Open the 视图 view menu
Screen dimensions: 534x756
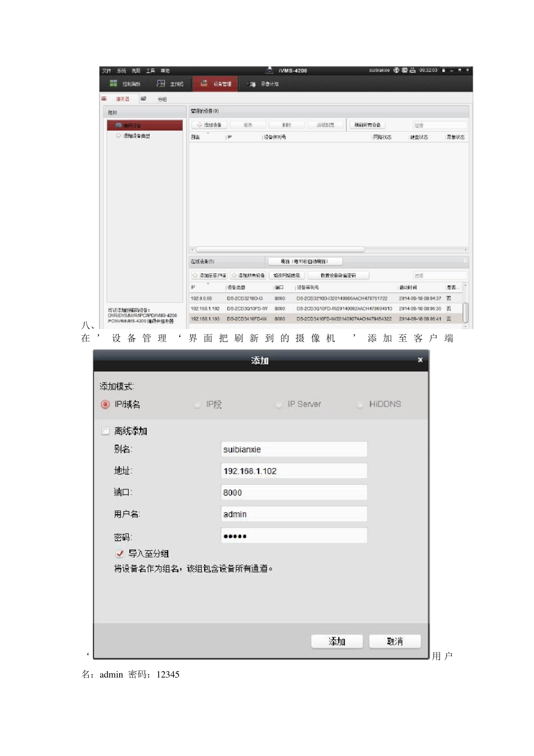click(136, 71)
